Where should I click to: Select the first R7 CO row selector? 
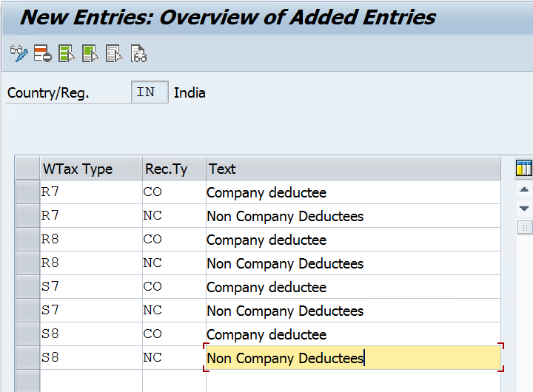(x=27, y=192)
